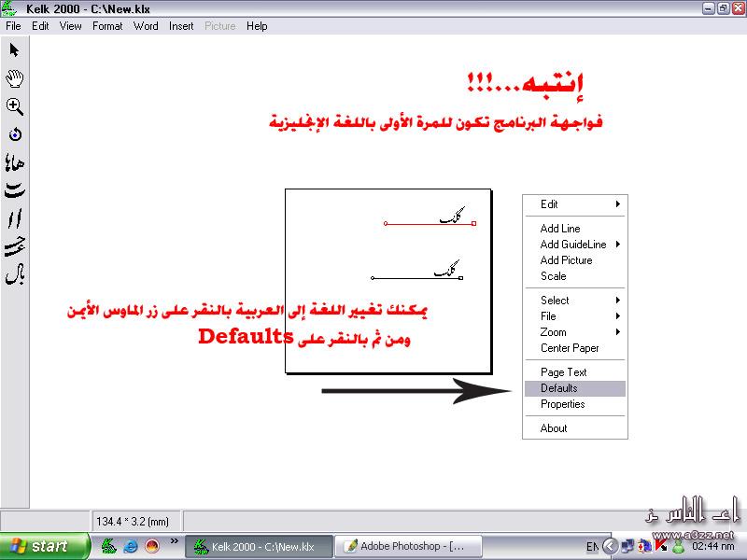Select the calligraphy word tool above the last icon

tap(14, 246)
